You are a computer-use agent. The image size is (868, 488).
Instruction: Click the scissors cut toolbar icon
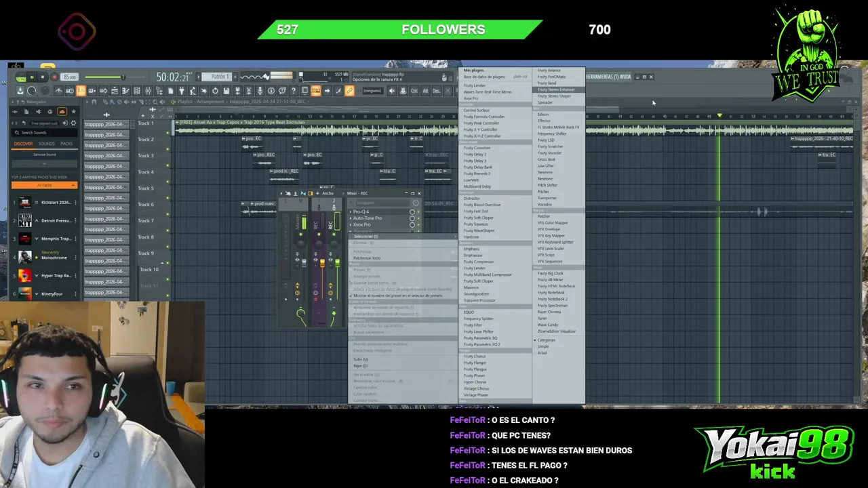pyautogui.click(x=248, y=91)
